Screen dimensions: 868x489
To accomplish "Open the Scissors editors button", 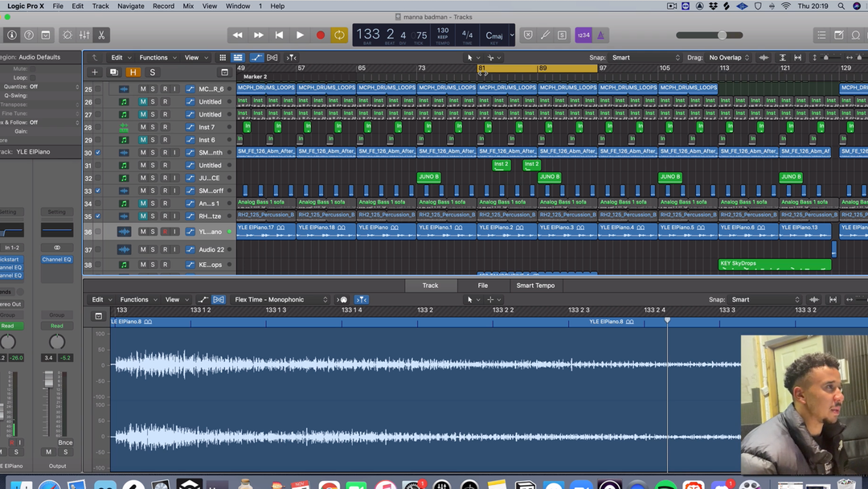I will pos(101,35).
